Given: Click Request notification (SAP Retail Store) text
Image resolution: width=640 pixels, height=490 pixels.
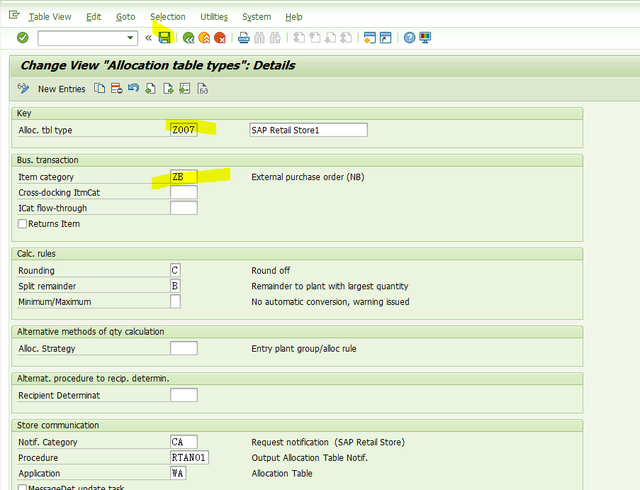Looking at the screenshot, I should pos(328,442).
